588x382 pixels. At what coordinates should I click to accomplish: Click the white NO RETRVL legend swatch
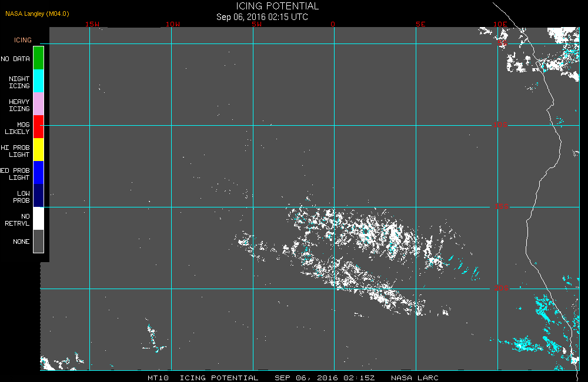(x=39, y=218)
